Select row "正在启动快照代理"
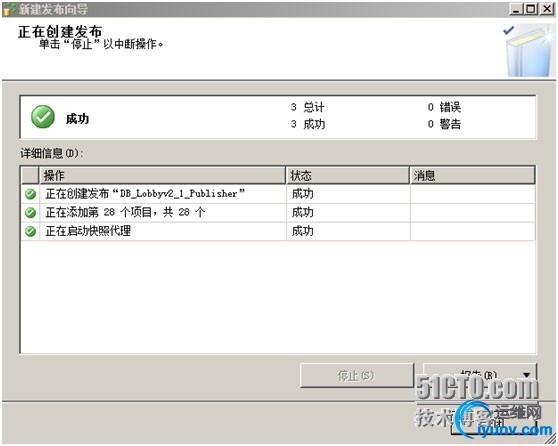The image size is (558, 446). coord(278,231)
